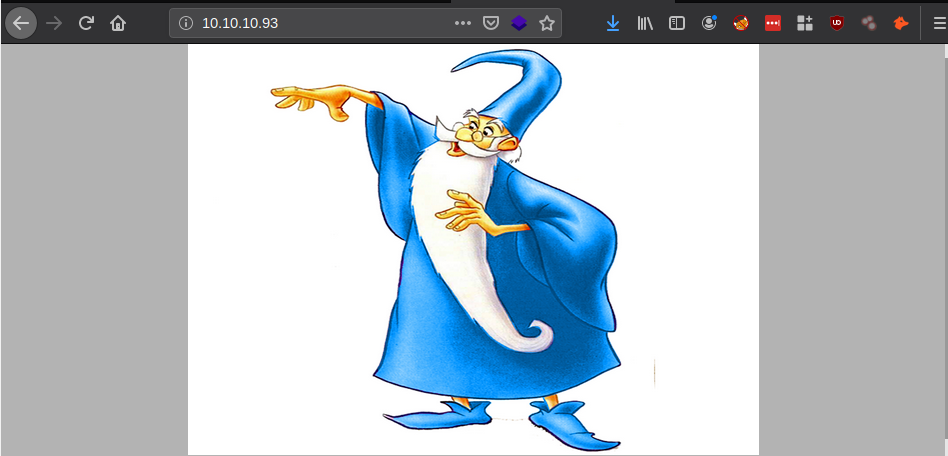This screenshot has height=456, width=948.
Task: Show downloads progress panel
Action: [612, 24]
